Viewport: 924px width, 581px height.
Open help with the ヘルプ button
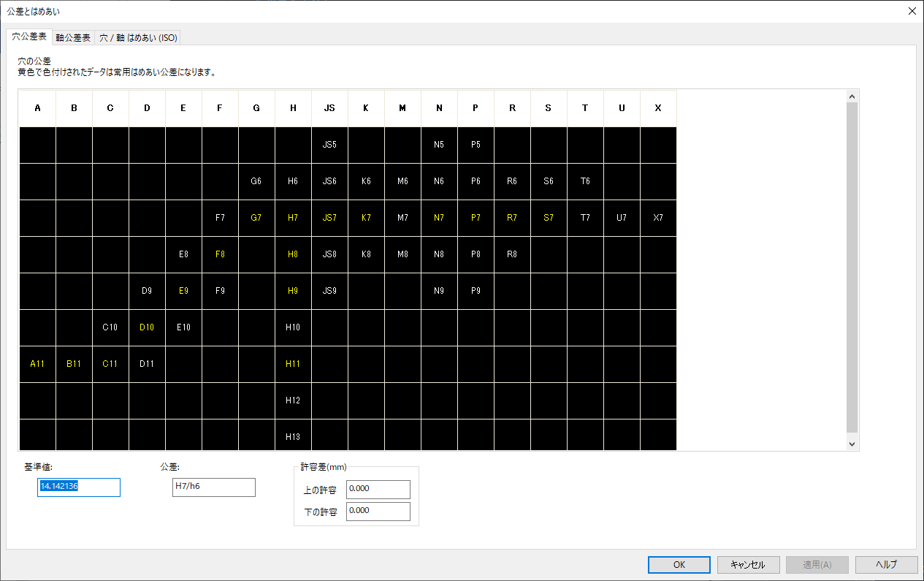point(886,564)
